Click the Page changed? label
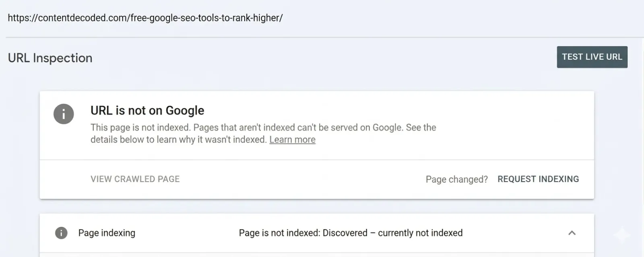 (457, 179)
